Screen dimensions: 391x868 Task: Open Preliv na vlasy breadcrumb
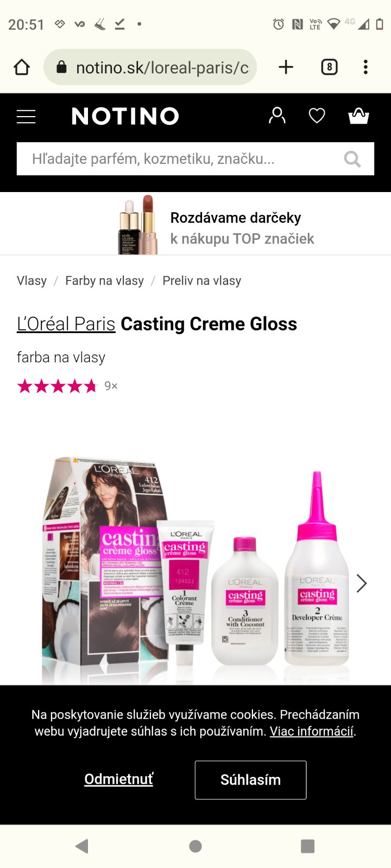click(x=201, y=280)
